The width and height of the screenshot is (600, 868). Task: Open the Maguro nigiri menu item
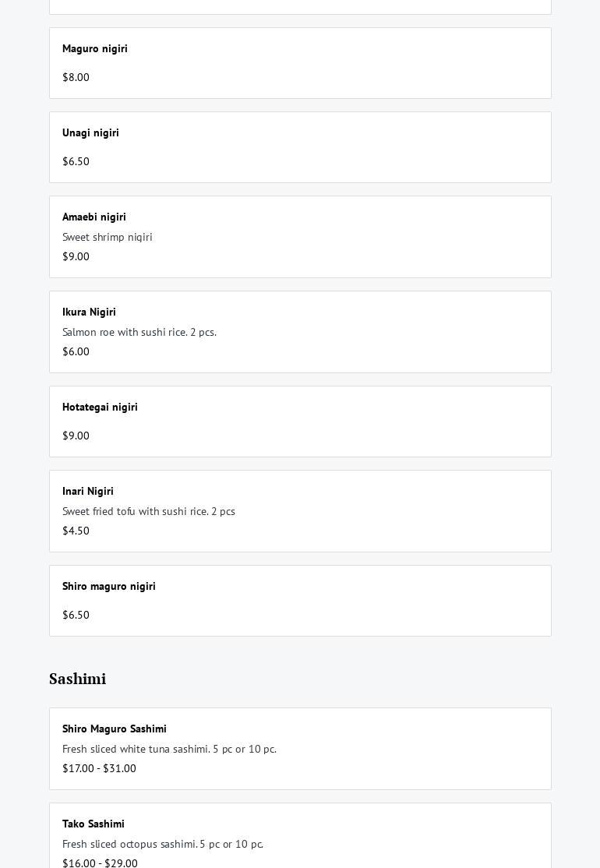pos(300,62)
